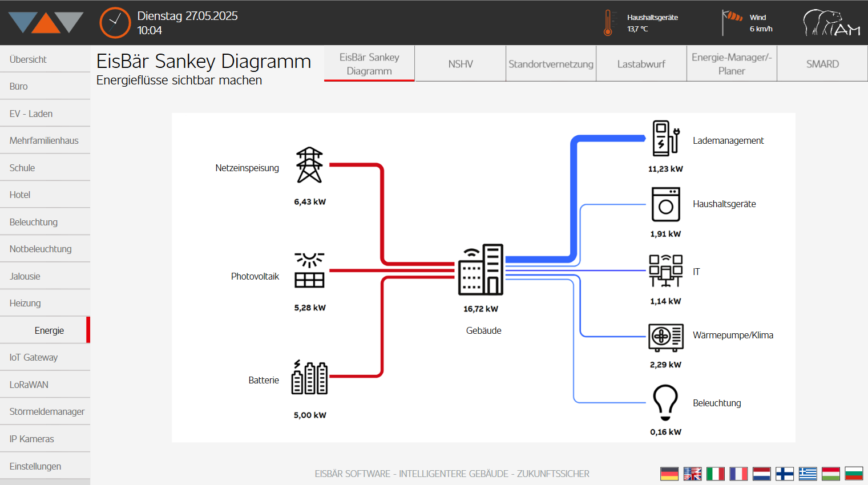This screenshot has height=485, width=868.
Task: Switch language to French flag
Action: tap(738, 474)
